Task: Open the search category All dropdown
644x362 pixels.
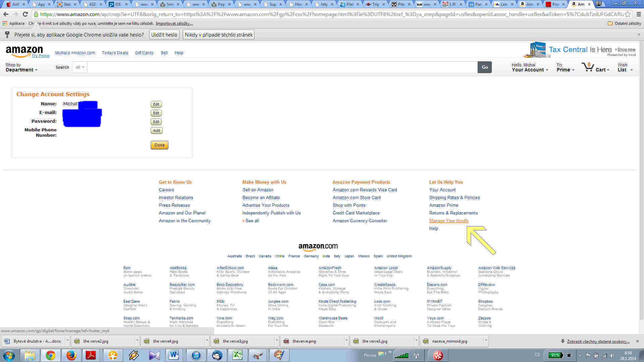Action: [80, 67]
